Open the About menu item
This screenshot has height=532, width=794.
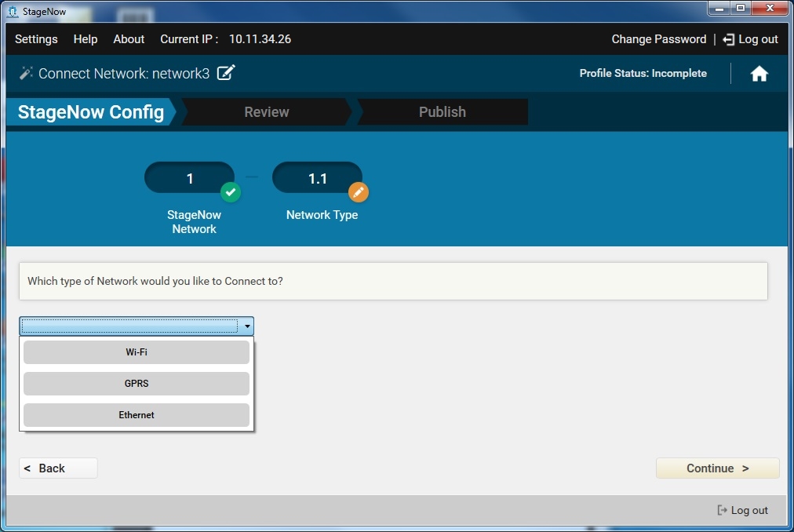[x=129, y=39]
